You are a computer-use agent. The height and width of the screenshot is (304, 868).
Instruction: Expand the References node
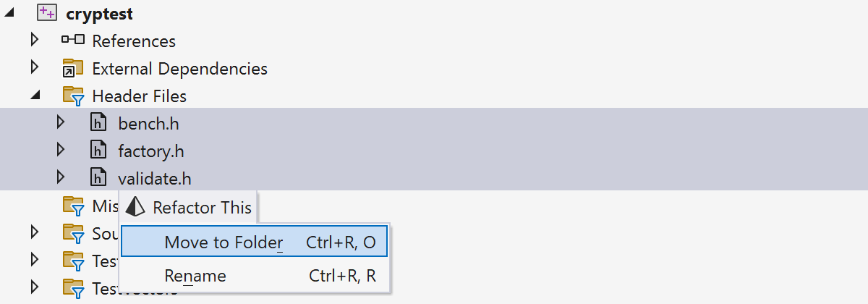pos(35,41)
